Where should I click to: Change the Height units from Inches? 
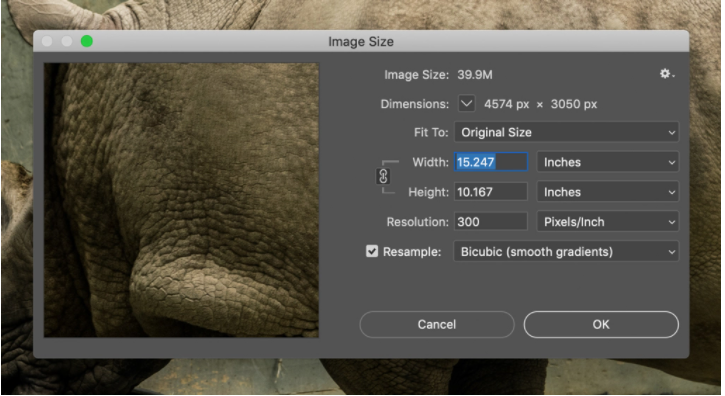pos(608,192)
